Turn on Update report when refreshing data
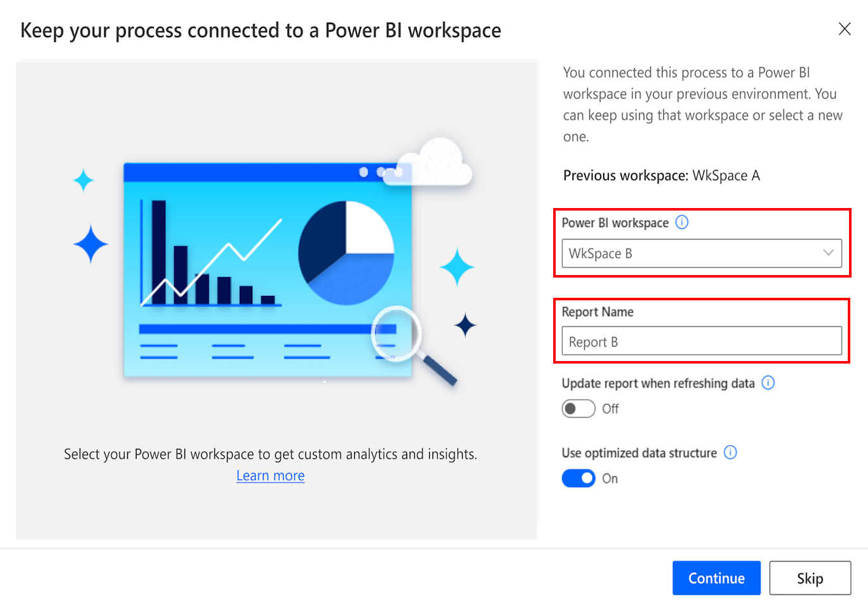Image resolution: width=868 pixels, height=607 pixels. [578, 409]
